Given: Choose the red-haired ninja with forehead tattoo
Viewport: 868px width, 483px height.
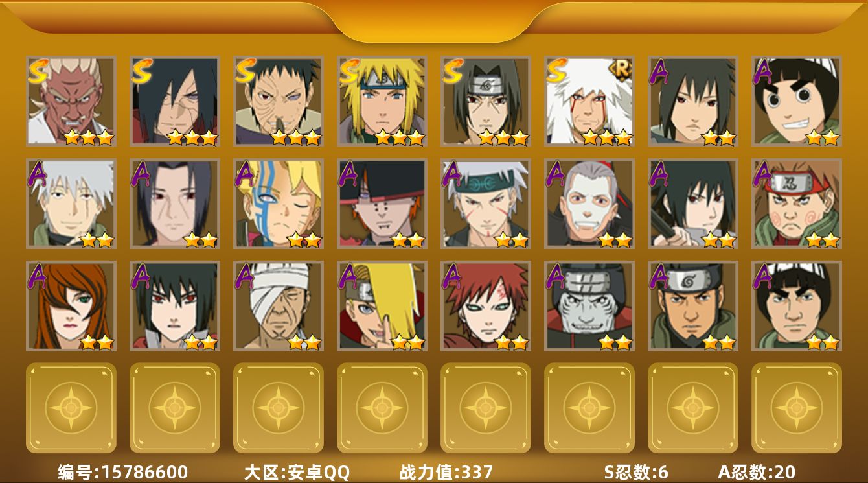Looking at the screenshot, I should (x=485, y=306).
